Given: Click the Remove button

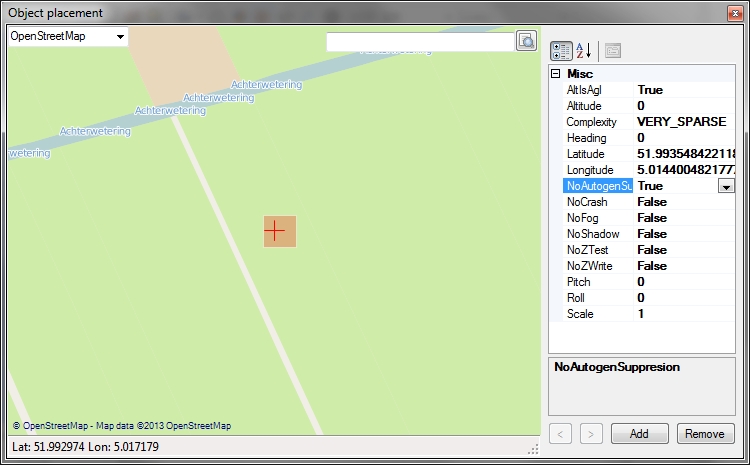Looking at the screenshot, I should (705, 433).
